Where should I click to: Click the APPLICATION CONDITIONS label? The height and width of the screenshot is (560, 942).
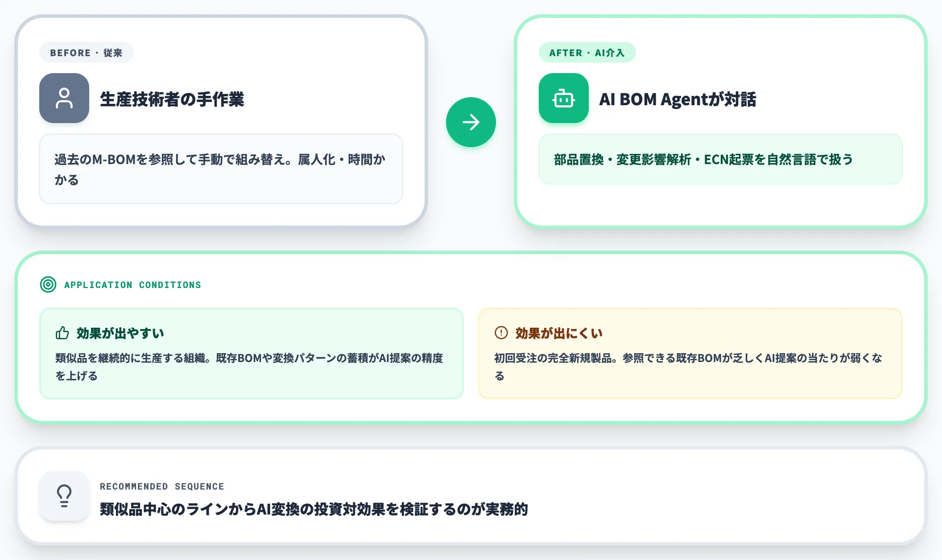pos(132,285)
